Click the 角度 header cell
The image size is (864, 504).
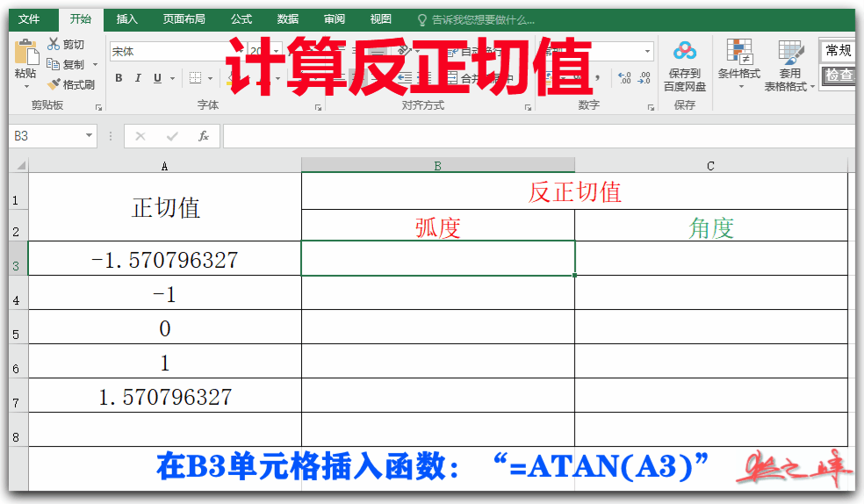pos(711,226)
